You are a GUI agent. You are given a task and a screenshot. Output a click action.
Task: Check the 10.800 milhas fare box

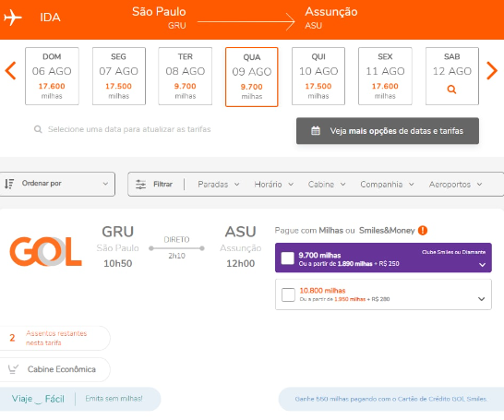(x=288, y=294)
